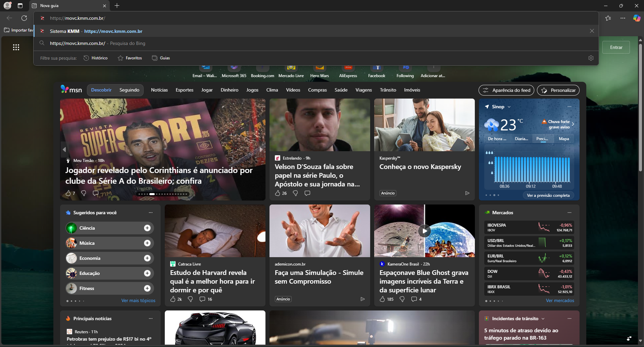The image size is (644, 347).
Task: Open the Ver mais tópicos link
Action: tap(138, 300)
